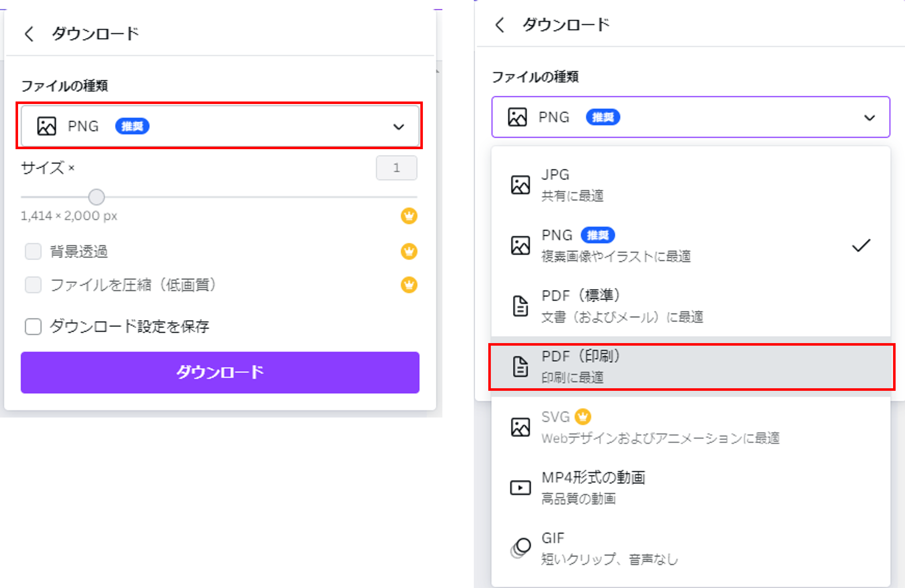
Task: Select the JPG option in the list
Action: coord(691,185)
